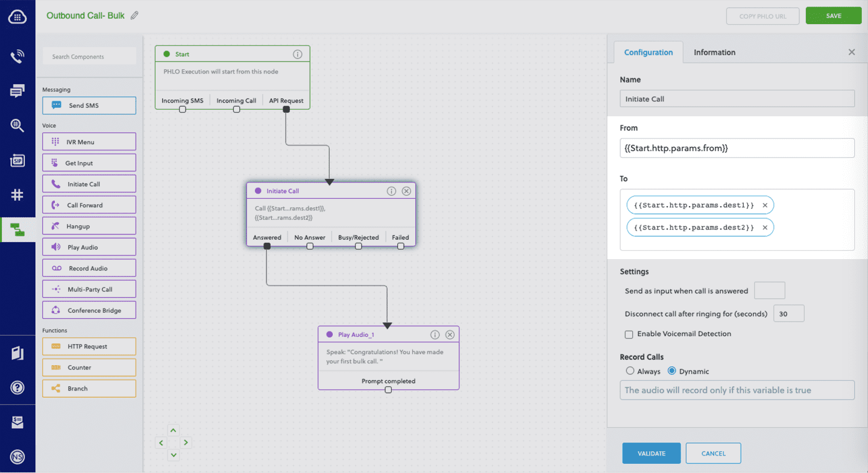Click the SAVE button

833,16
